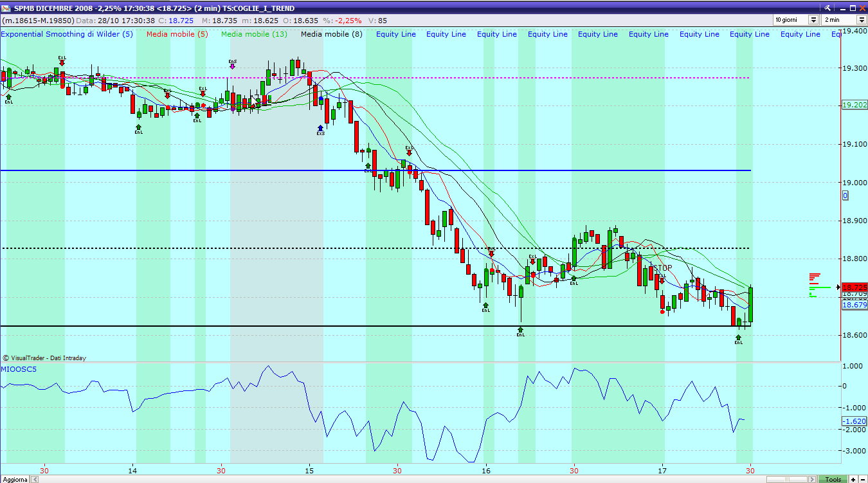
Task: Click the minus zoom-out button
Action: [862, 479]
